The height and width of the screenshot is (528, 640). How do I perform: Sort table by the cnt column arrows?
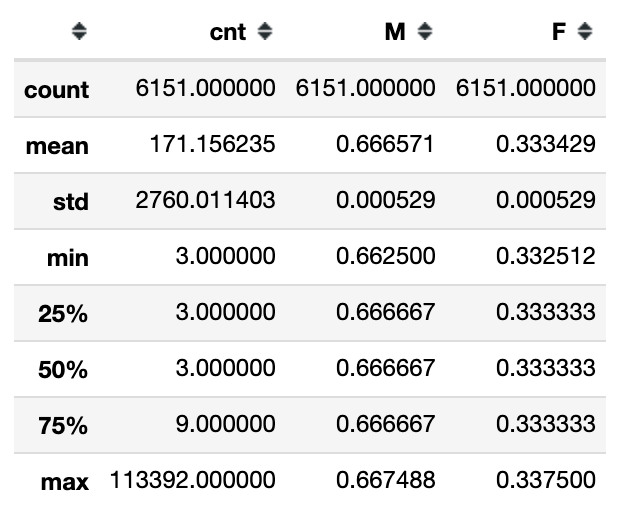pyautogui.click(x=265, y=33)
